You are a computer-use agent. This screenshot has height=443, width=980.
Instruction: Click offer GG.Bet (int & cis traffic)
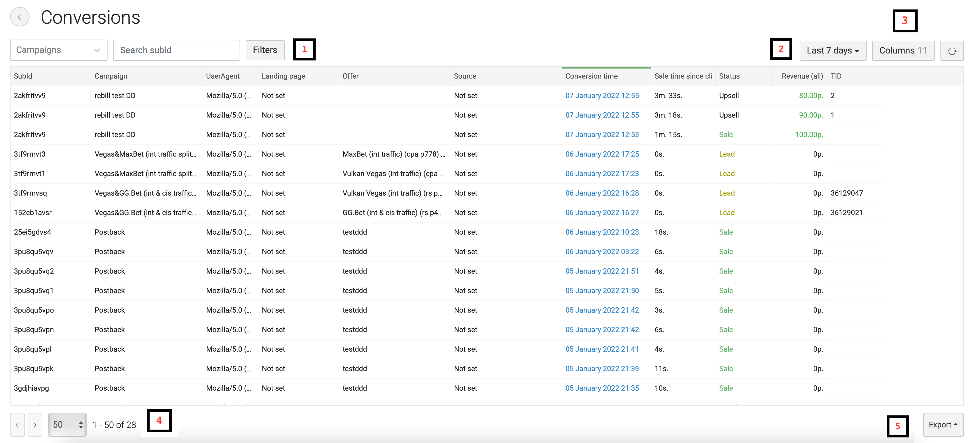pyautogui.click(x=393, y=213)
